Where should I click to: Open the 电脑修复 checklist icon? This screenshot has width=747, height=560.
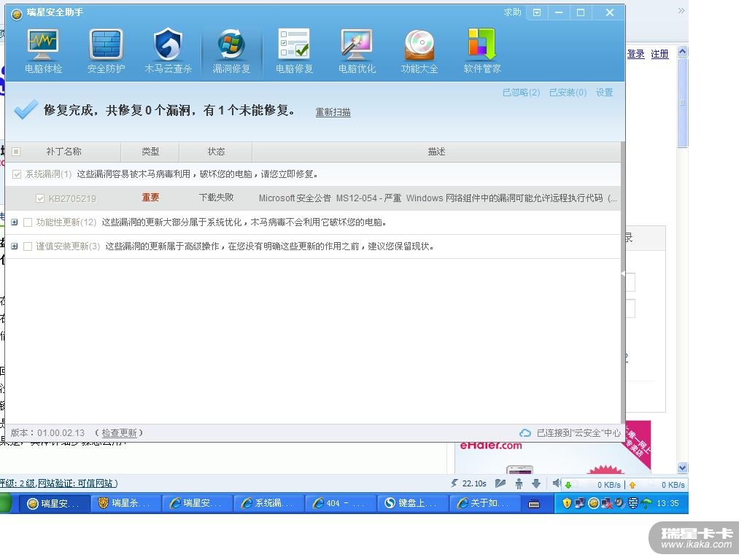295,51
